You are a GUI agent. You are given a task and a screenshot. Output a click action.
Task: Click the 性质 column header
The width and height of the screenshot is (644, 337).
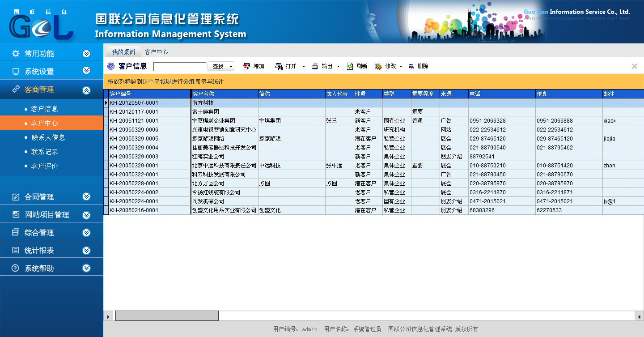click(x=368, y=94)
